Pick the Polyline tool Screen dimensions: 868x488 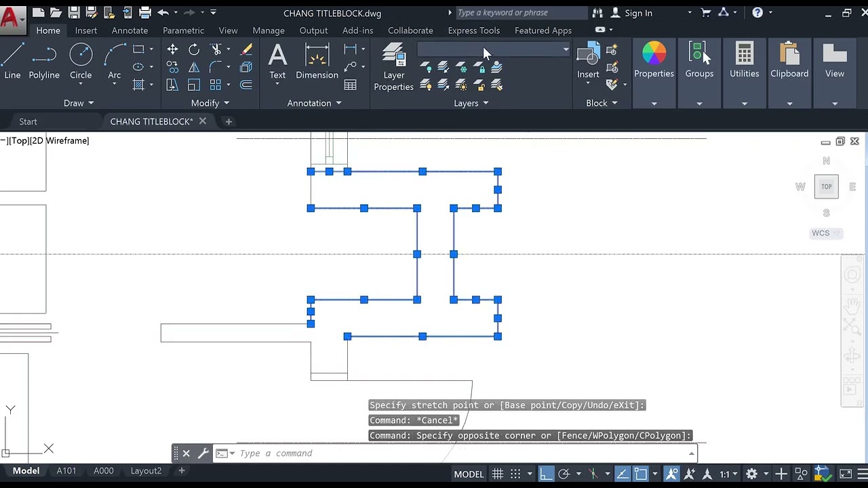tap(44, 62)
